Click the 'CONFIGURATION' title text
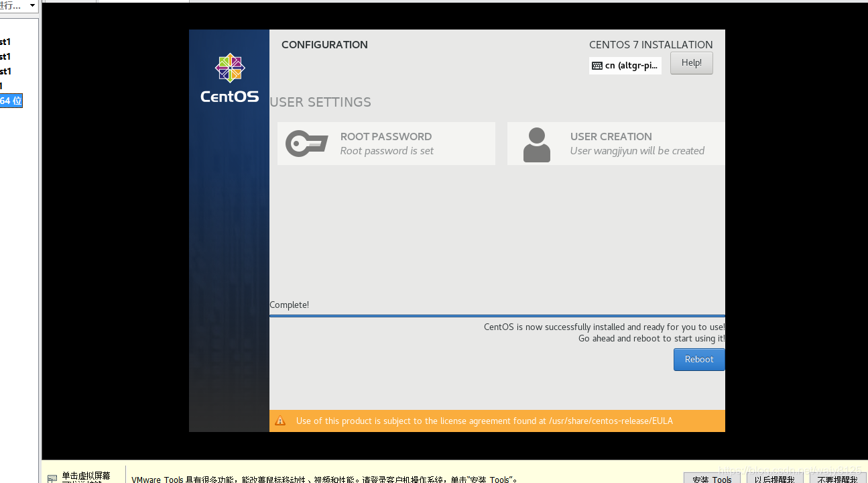 [x=324, y=45]
